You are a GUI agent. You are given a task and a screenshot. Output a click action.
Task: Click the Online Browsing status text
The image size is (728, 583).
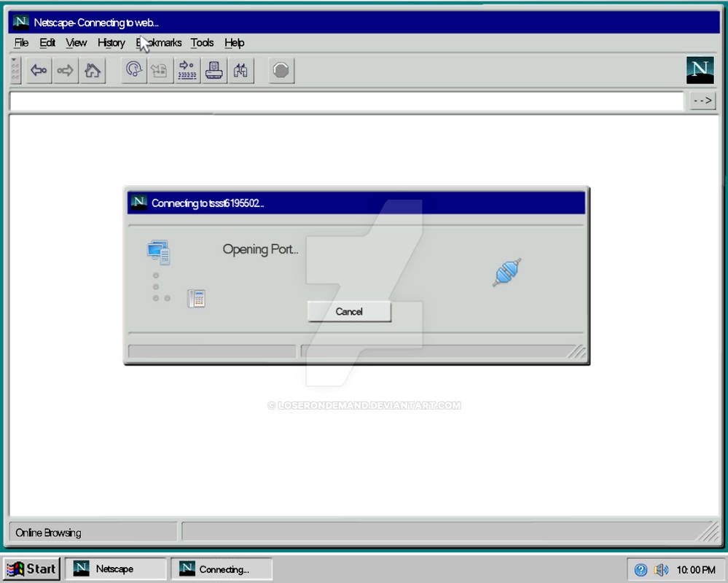[48, 533]
